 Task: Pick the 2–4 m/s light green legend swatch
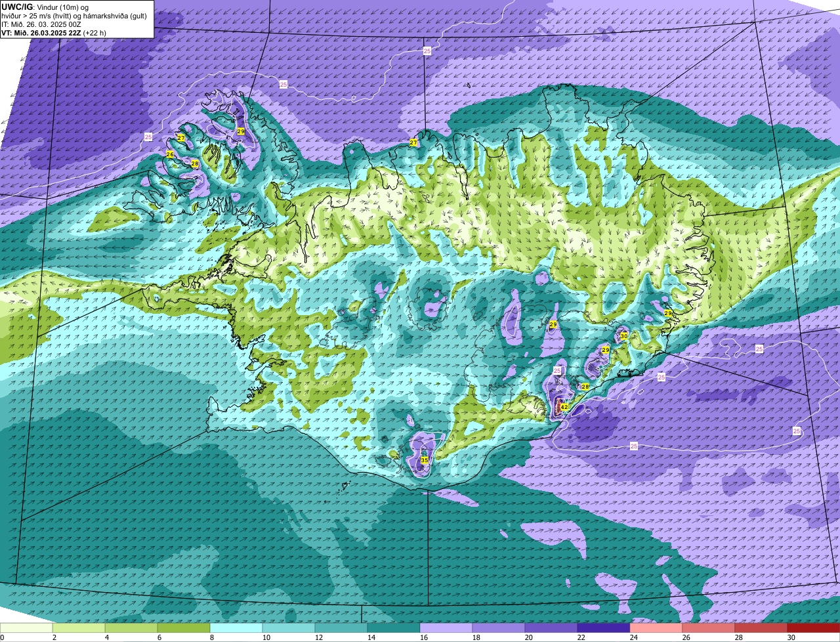pos(79,628)
